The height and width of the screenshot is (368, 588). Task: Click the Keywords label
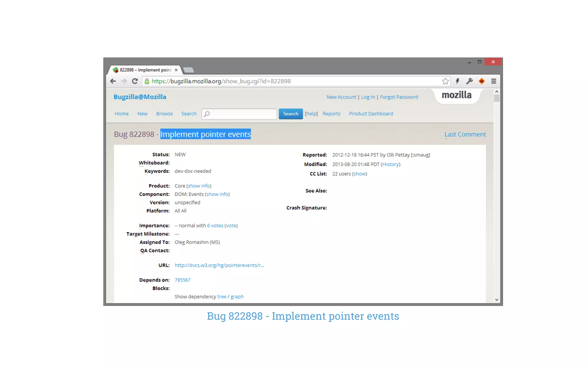point(157,171)
